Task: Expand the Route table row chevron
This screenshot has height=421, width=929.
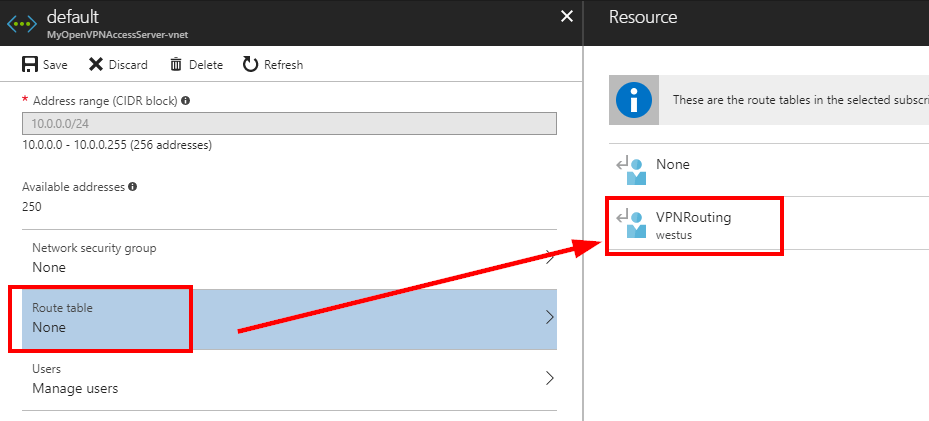Action: [550, 317]
